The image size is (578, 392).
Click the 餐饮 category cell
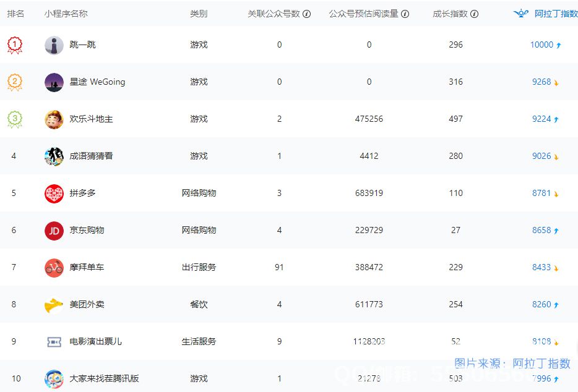tap(199, 304)
